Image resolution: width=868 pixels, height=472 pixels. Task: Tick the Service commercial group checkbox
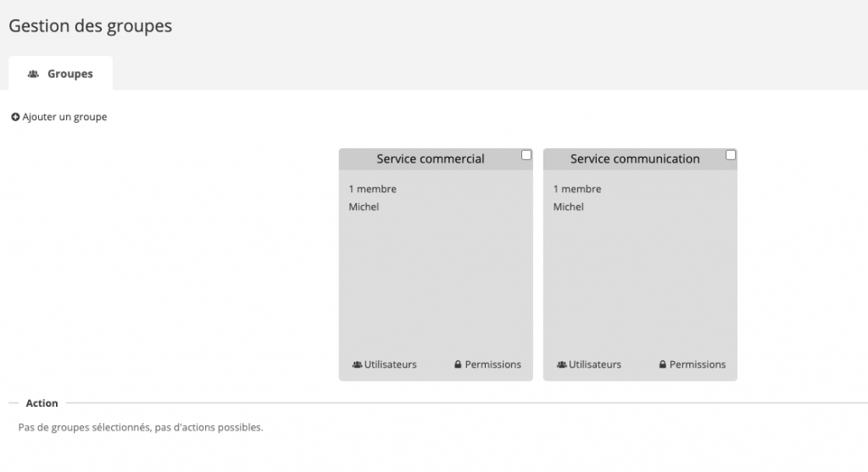tap(526, 155)
